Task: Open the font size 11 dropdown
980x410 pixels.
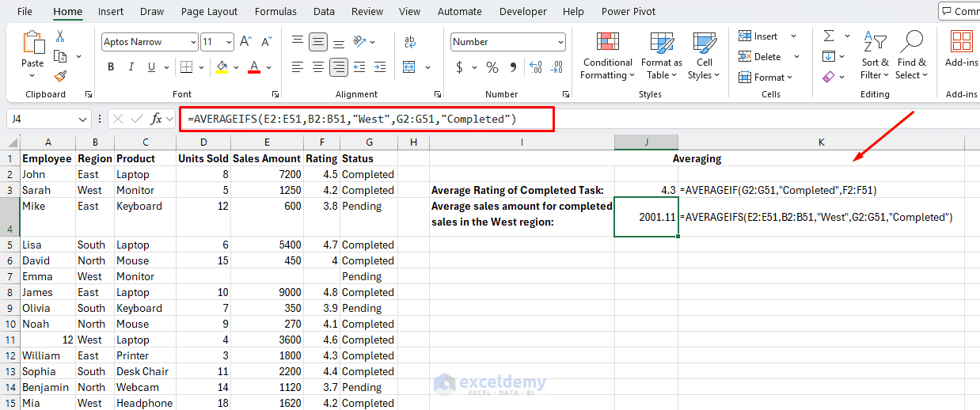Action: click(229, 42)
